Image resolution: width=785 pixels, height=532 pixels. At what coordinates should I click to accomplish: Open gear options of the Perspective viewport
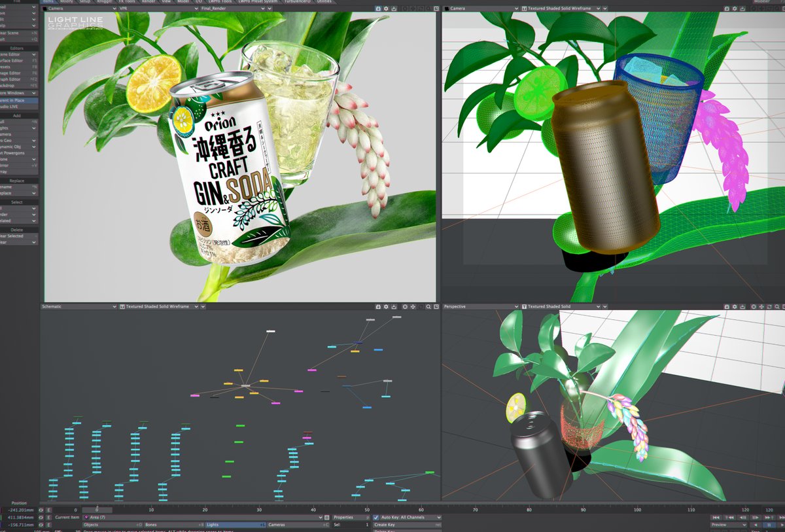735,306
